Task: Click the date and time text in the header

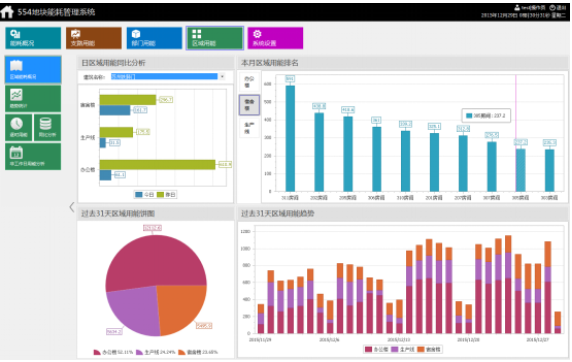Action: click(523, 15)
